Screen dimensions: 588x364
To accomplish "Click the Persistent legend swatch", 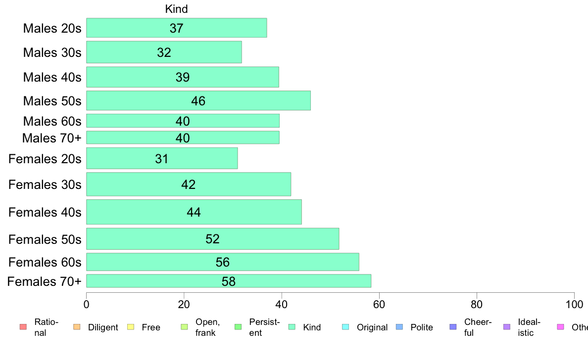I will pos(238,327).
